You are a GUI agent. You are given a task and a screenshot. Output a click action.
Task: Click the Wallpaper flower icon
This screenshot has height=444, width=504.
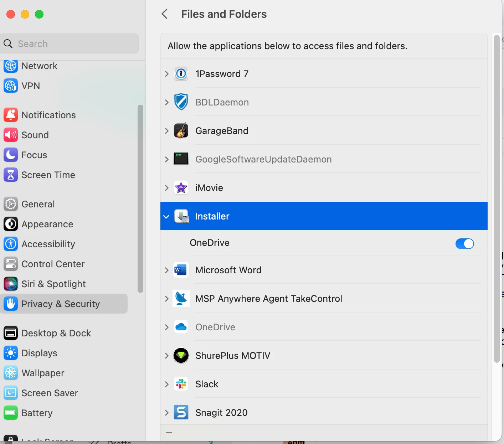pos(11,373)
